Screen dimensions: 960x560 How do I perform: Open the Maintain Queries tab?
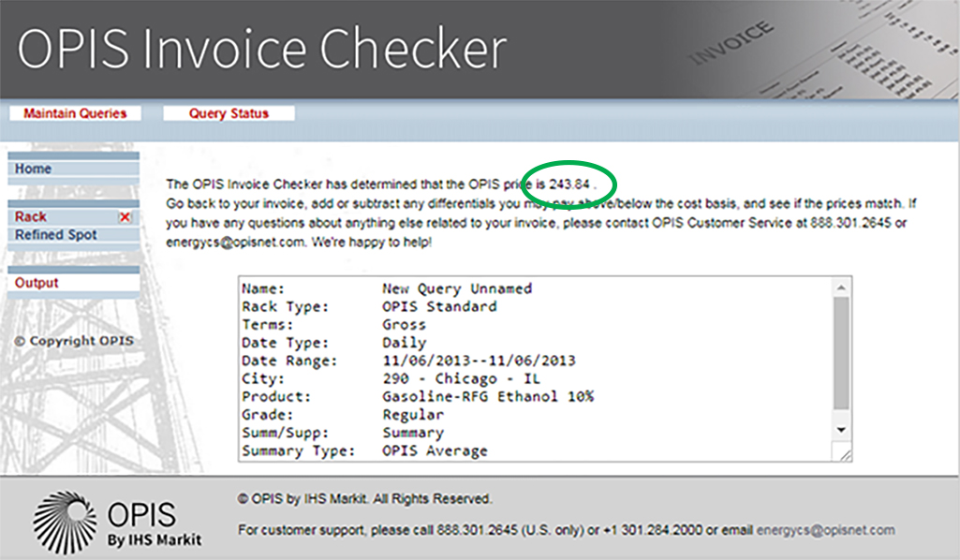tap(75, 113)
